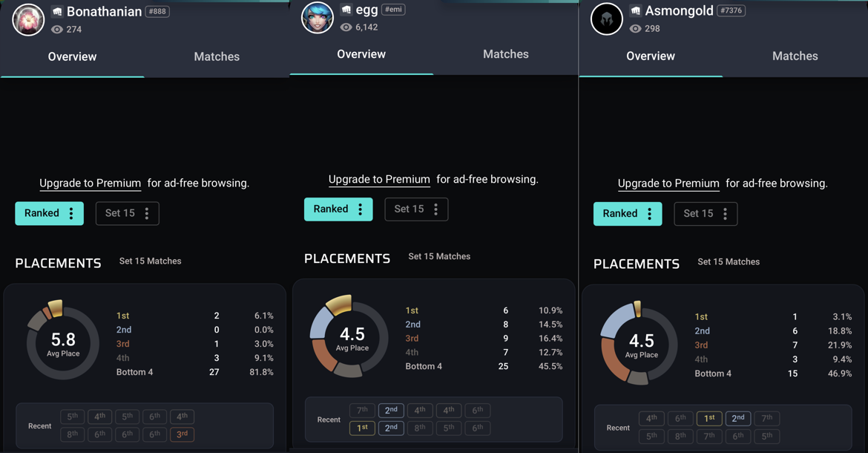Switch to egg's Overview tab

click(x=361, y=54)
